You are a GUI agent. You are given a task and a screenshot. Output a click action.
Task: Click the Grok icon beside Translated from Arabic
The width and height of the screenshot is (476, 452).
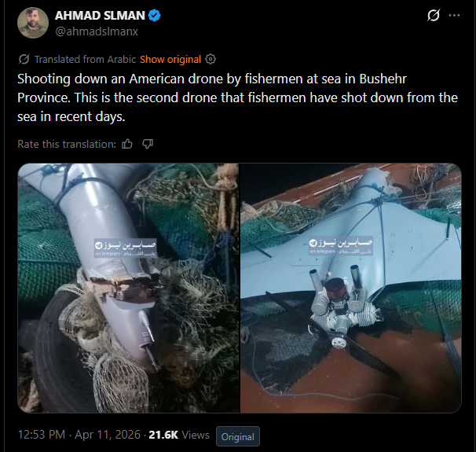tap(24, 59)
